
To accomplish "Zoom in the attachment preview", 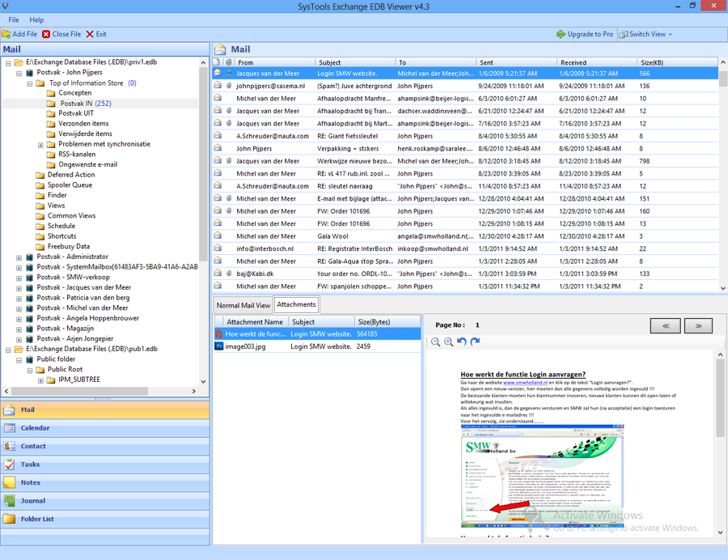I will pos(448,342).
